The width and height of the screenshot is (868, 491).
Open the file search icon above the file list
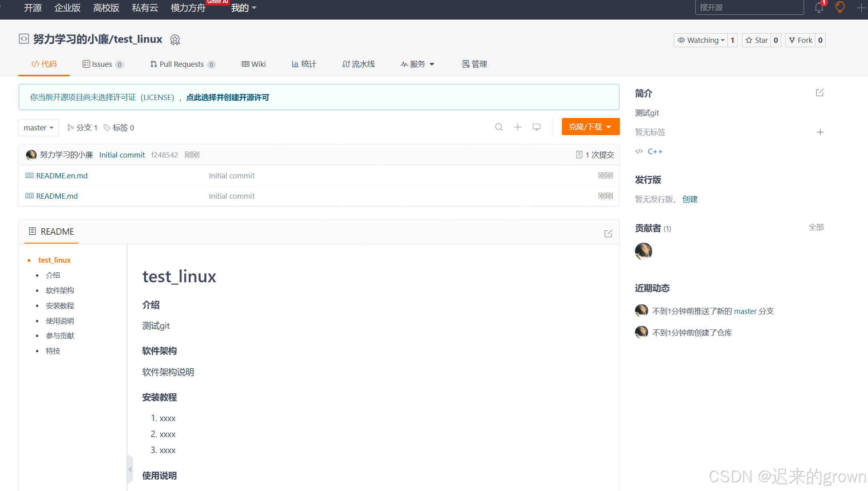tap(499, 127)
